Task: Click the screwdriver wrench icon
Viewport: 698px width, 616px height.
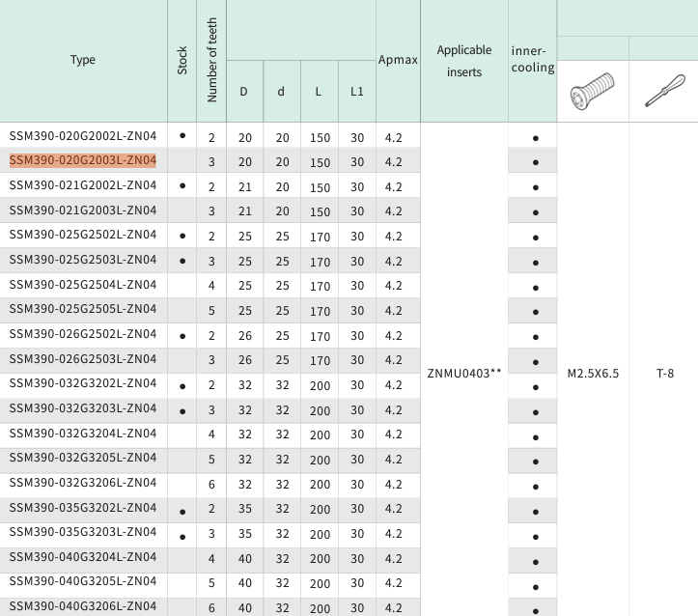Action: coord(663,91)
